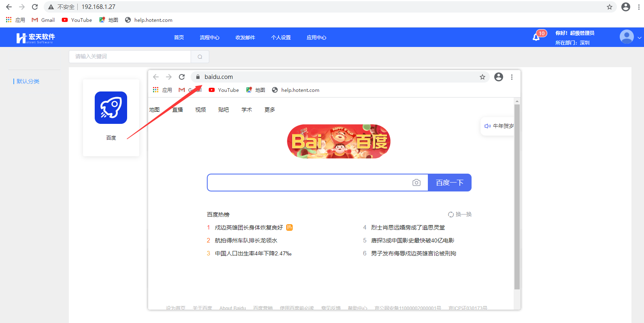Viewport: 644px width, 323px height.
Task: Reload the baidu.com window
Action: point(182,77)
